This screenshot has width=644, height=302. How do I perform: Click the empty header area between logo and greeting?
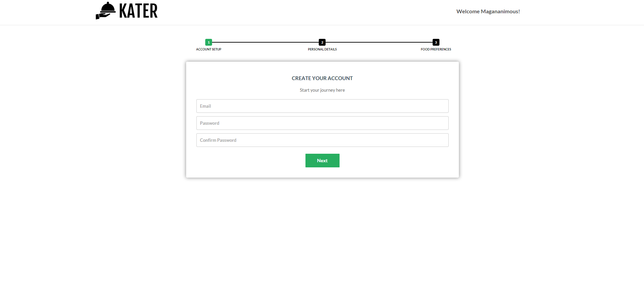(x=307, y=12)
